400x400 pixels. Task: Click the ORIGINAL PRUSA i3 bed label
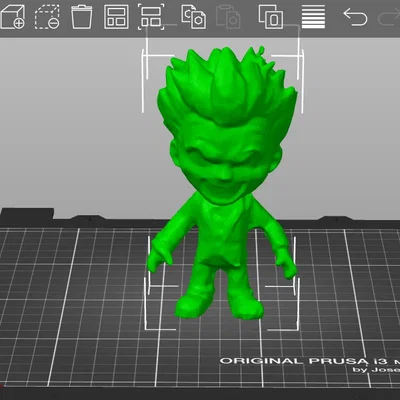tap(309, 361)
